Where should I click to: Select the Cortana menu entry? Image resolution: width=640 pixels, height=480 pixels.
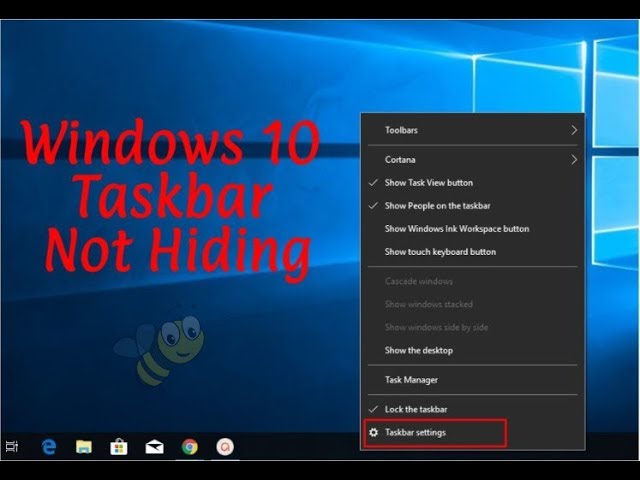point(473,160)
